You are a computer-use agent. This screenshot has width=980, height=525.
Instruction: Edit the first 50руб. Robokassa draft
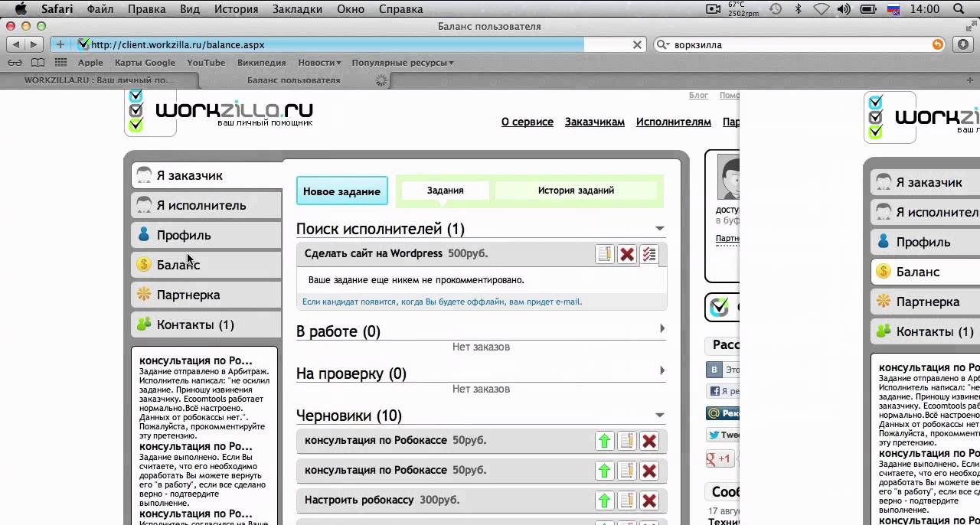pyautogui.click(x=627, y=441)
